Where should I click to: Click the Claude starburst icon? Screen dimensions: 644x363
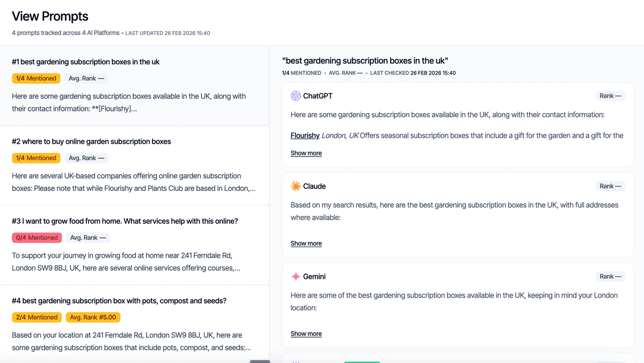296,186
